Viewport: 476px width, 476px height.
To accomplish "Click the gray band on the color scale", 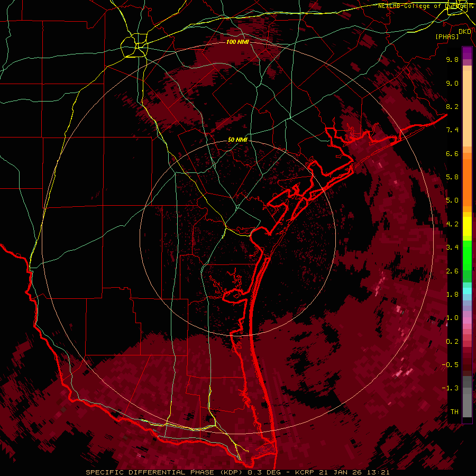I will pyautogui.click(x=467, y=397).
